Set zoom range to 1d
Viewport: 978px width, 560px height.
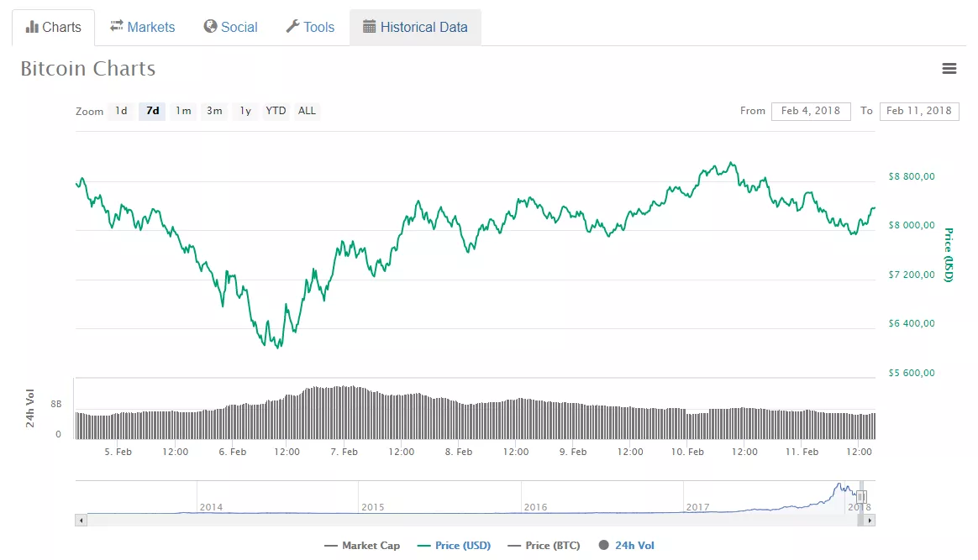(121, 111)
